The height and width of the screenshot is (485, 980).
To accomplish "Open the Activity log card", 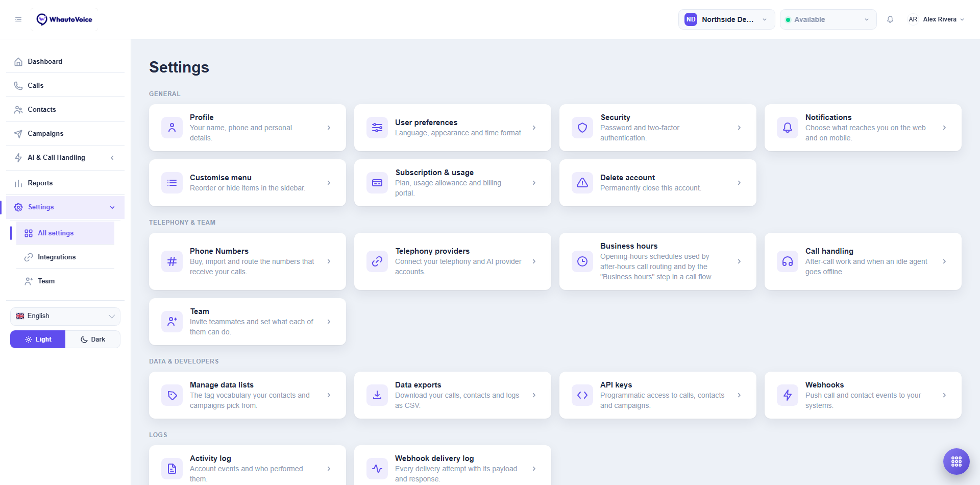I will tap(248, 465).
